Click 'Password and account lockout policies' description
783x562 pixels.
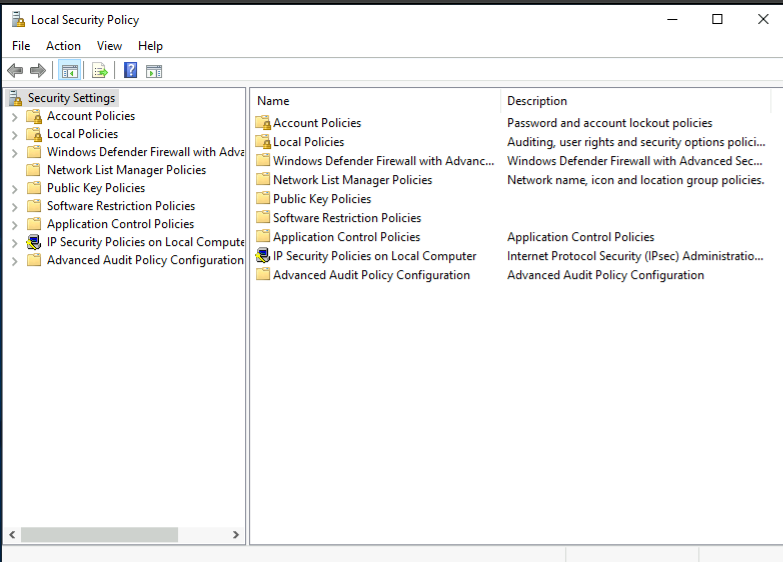610,123
